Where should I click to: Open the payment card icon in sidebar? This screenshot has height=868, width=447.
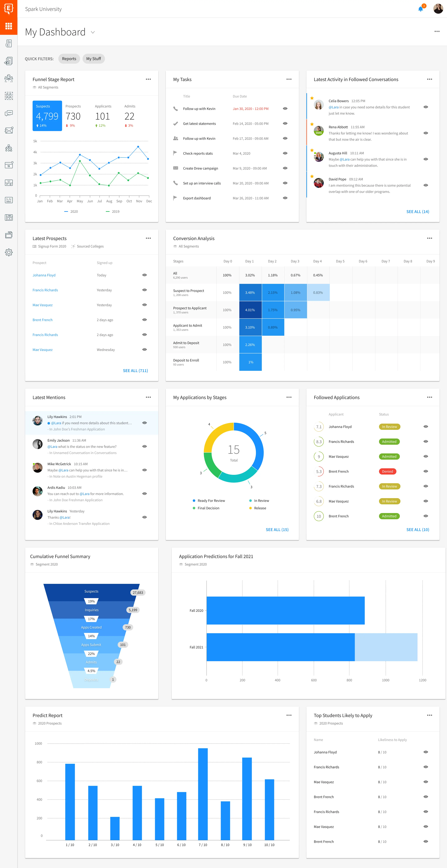tap(9, 183)
